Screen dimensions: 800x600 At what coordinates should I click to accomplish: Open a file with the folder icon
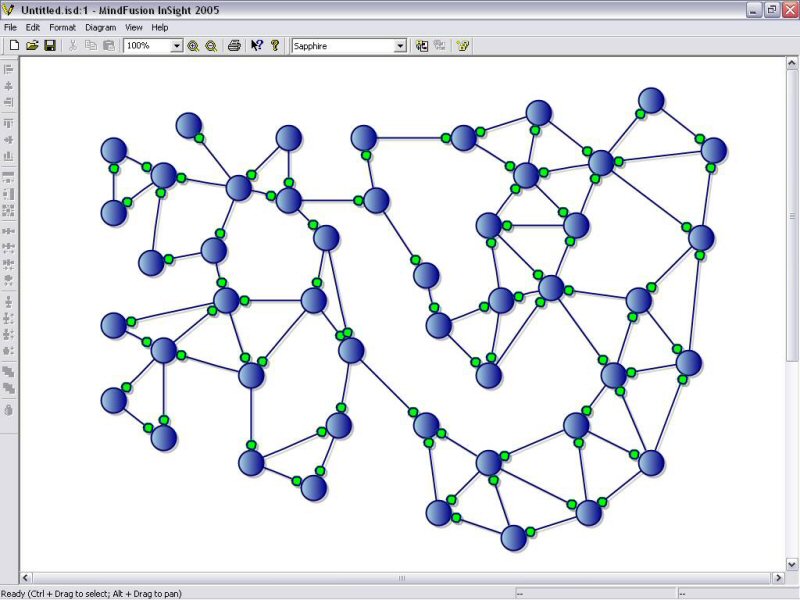pos(32,46)
